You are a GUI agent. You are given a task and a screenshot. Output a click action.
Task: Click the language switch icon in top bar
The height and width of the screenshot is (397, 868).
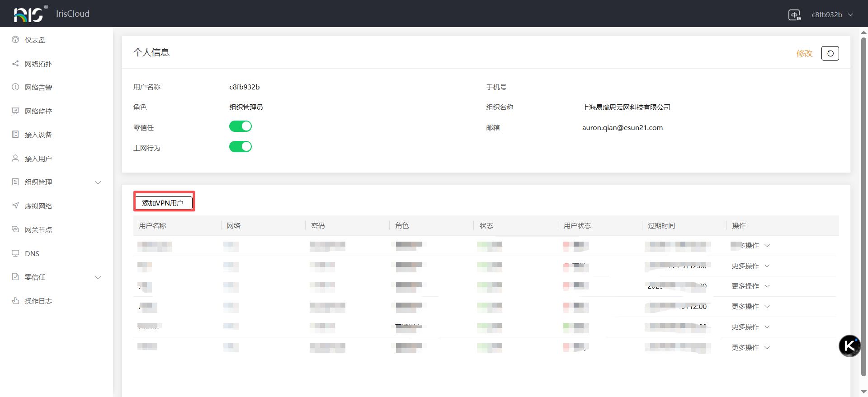point(794,15)
